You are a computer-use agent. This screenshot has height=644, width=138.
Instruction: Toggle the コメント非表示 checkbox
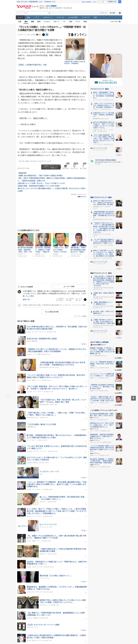(75, 316)
